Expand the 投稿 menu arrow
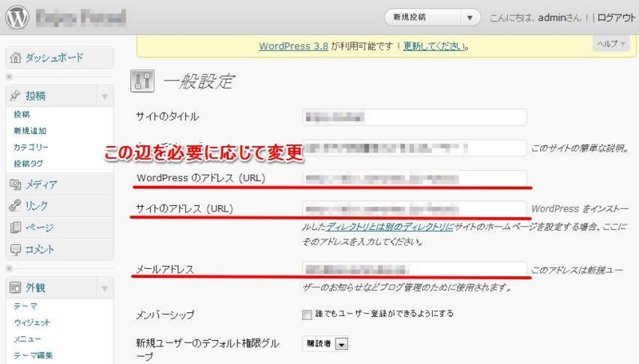 pyautogui.click(x=105, y=97)
